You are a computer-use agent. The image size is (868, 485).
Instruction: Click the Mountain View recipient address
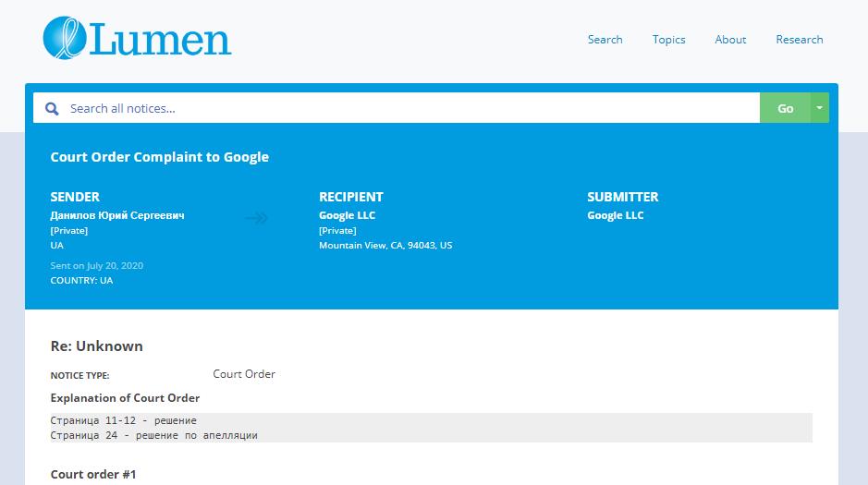coord(385,246)
